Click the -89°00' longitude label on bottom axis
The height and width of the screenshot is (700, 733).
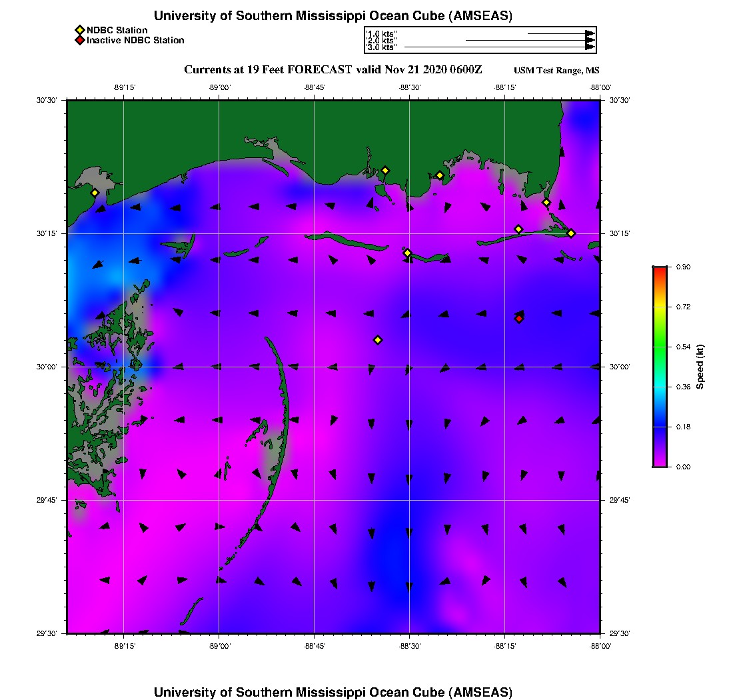pyautogui.click(x=219, y=646)
